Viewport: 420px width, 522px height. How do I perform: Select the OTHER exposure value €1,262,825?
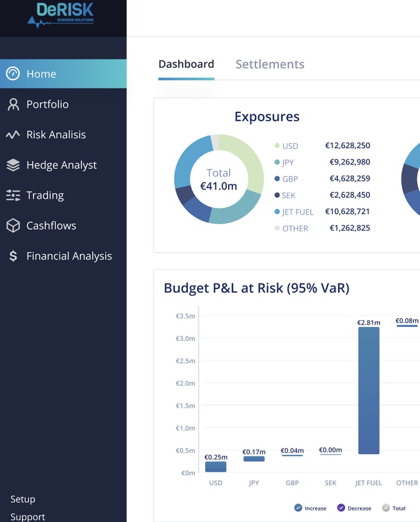pos(349,228)
